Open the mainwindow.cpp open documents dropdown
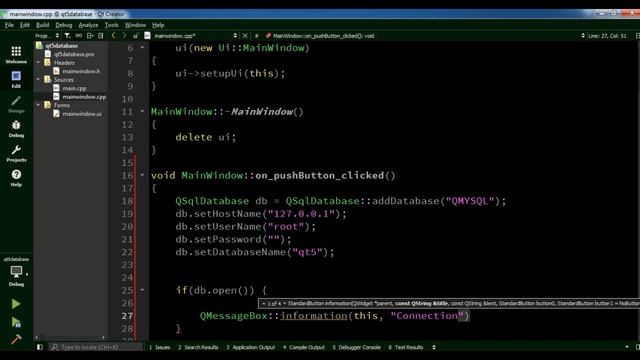640x360 pixels. 196,36
